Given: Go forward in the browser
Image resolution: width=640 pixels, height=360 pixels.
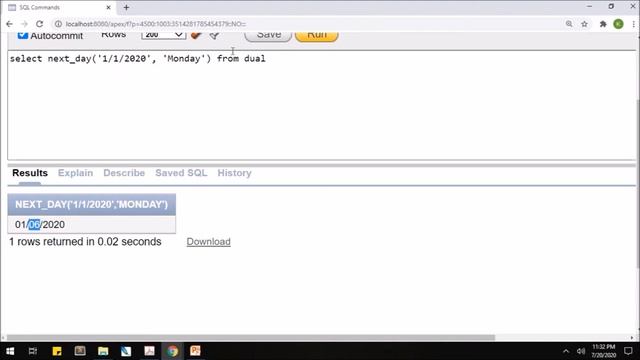Looking at the screenshot, I should 24,24.
